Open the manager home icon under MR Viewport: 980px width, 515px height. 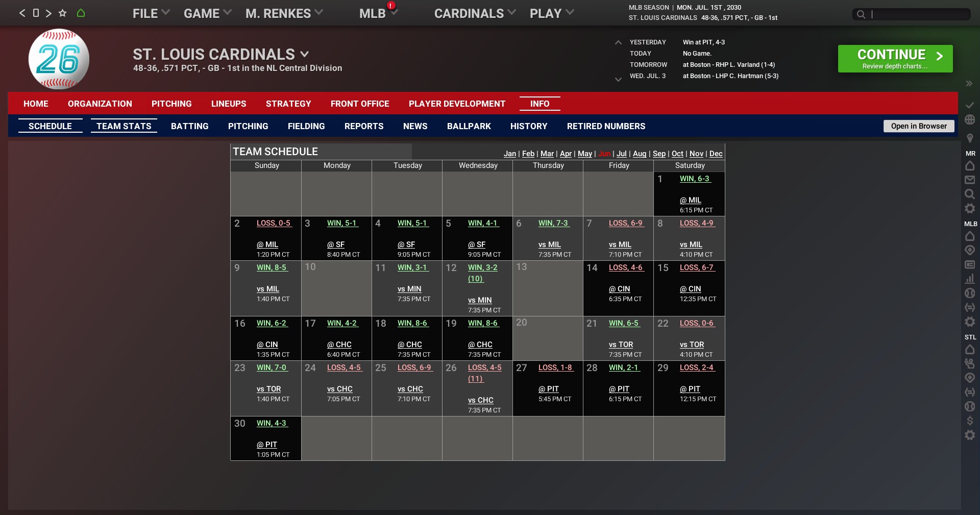tap(970, 165)
